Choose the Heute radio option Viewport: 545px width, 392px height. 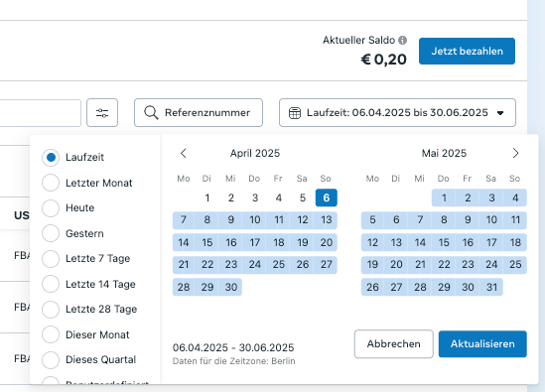point(51,207)
